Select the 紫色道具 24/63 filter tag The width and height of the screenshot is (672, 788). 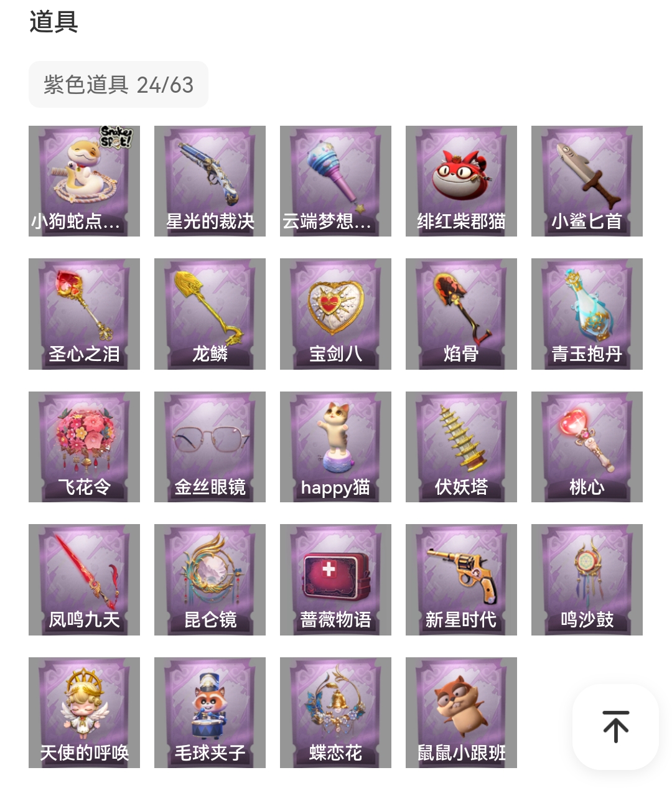[118, 85]
